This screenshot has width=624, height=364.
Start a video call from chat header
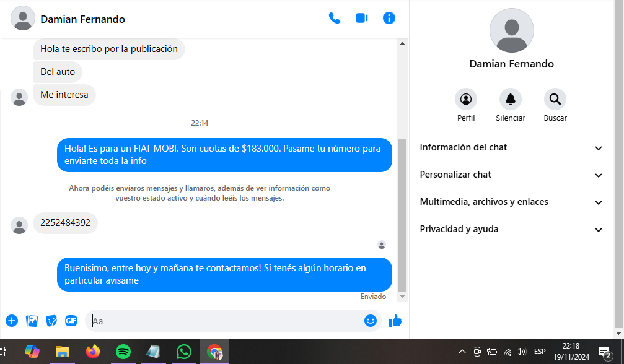click(x=362, y=19)
